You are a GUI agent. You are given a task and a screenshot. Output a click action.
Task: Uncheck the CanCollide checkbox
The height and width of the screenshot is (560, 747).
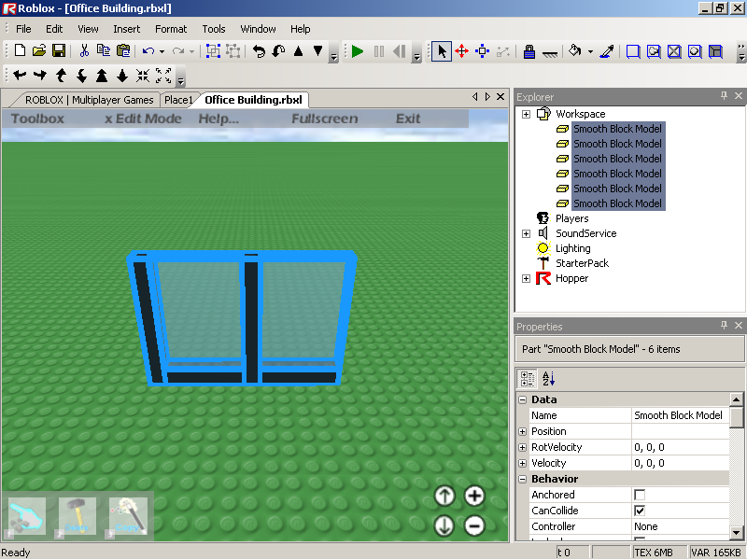point(640,511)
